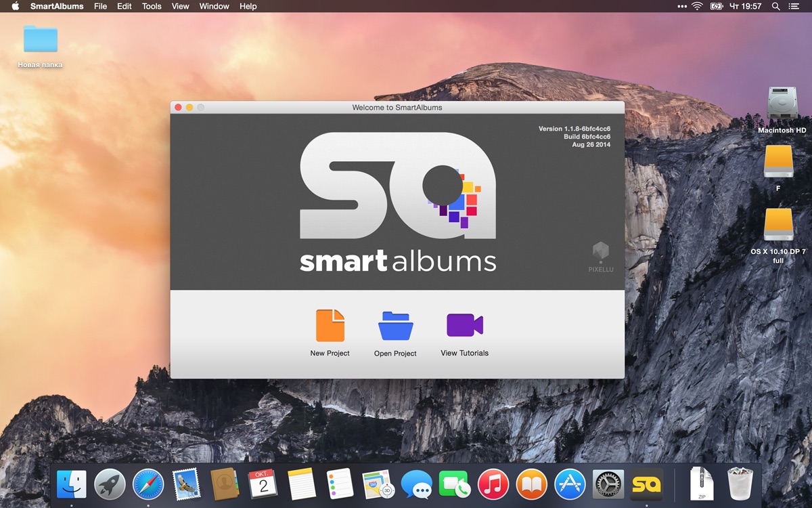The height and width of the screenshot is (508, 812).
Task: Open View Tutorials video camera icon
Action: [465, 325]
